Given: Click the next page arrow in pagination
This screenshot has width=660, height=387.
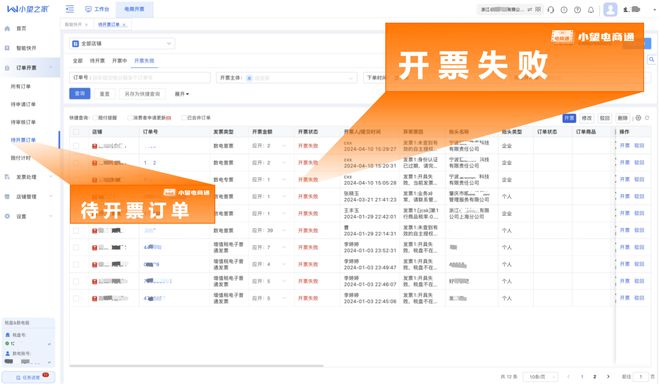Looking at the screenshot, I should (x=608, y=376).
